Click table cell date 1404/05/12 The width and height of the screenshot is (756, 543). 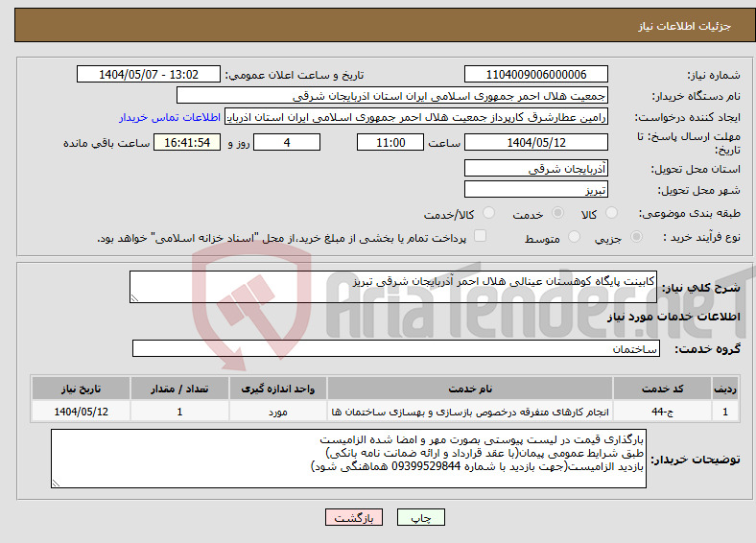(x=81, y=412)
